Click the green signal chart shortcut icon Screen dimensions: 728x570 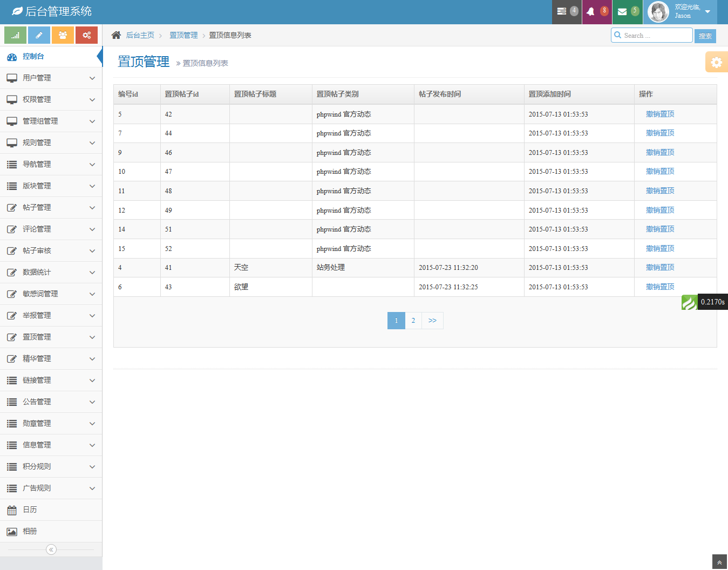click(15, 35)
